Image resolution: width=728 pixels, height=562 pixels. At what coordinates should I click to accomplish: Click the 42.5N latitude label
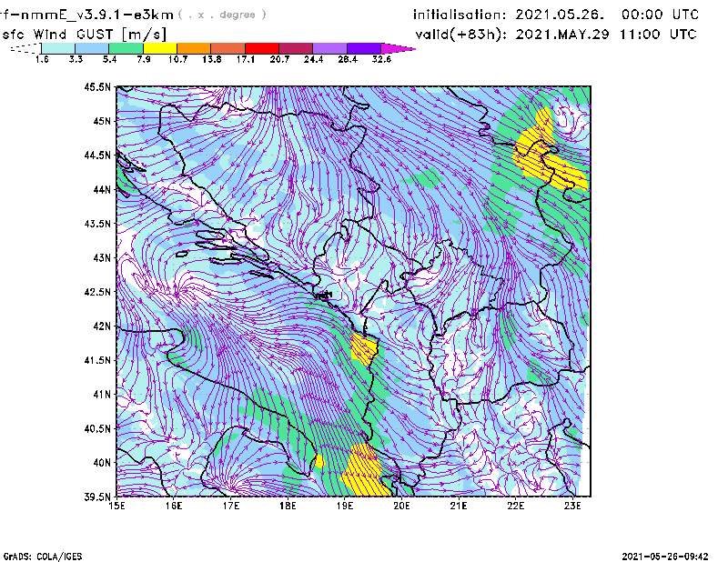97,292
